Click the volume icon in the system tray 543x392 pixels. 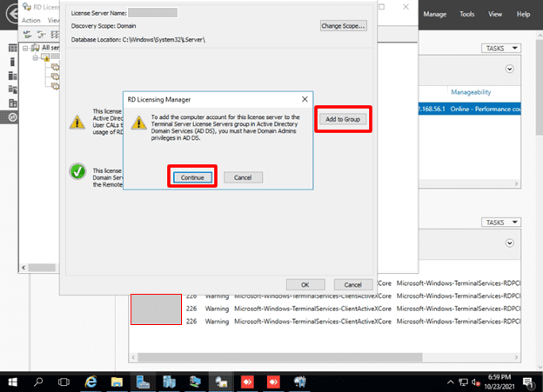tap(476, 382)
